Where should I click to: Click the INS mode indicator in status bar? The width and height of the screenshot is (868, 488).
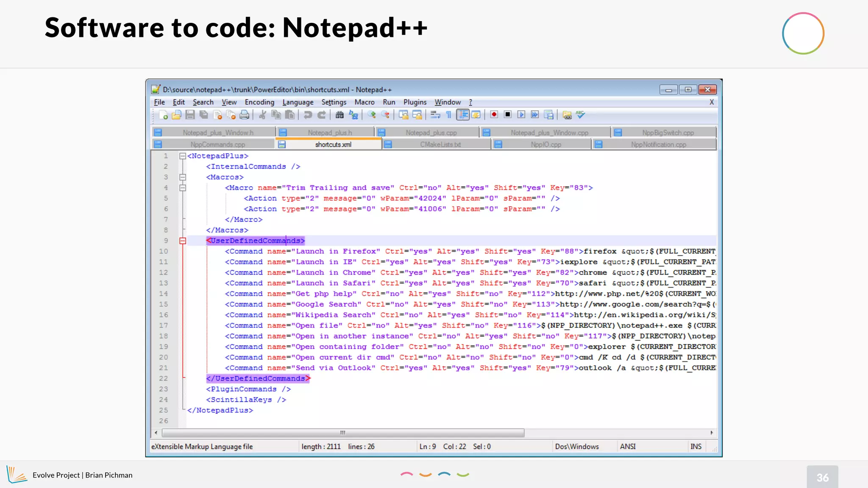pos(696,446)
